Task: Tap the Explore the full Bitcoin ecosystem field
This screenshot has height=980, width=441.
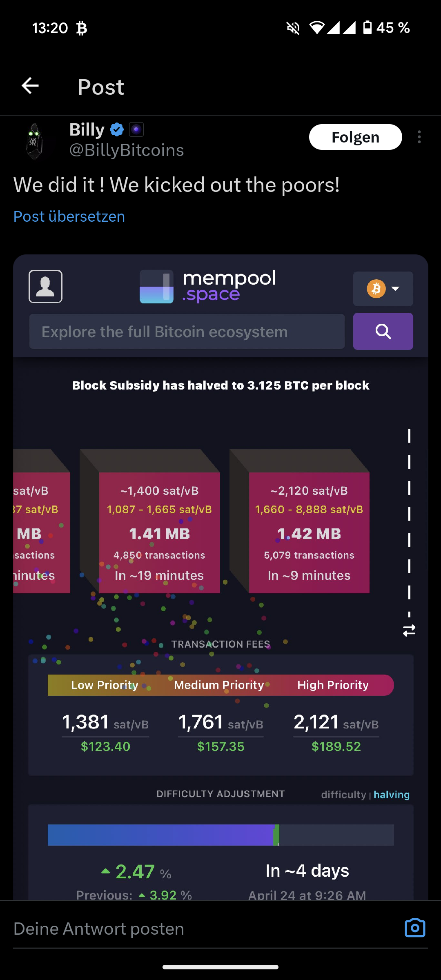Action: [187, 332]
